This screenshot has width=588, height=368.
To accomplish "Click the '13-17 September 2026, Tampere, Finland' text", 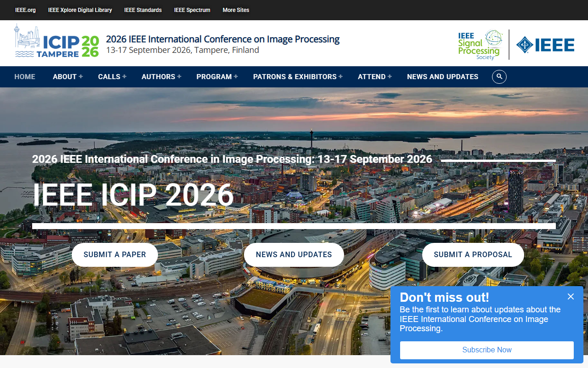I will pos(182,50).
